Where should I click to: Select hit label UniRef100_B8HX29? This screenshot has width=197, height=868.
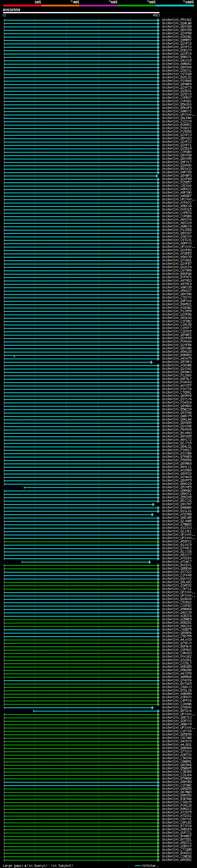click(x=177, y=484)
